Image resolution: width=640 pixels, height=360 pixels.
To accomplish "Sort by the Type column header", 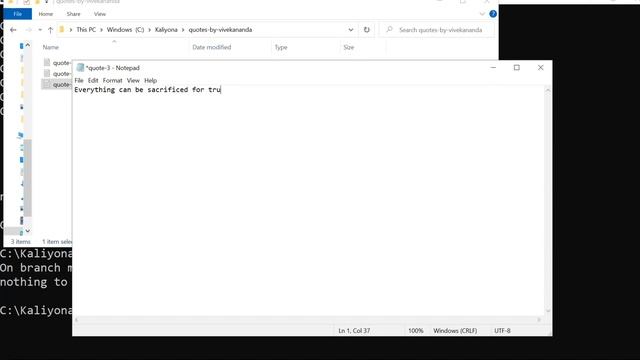I will pyautogui.click(x=281, y=47).
